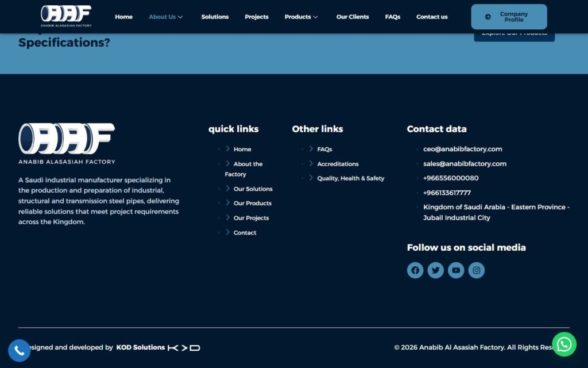588x368 pixels.
Task: Click the KOD Solutions logo mark
Action: (184, 348)
